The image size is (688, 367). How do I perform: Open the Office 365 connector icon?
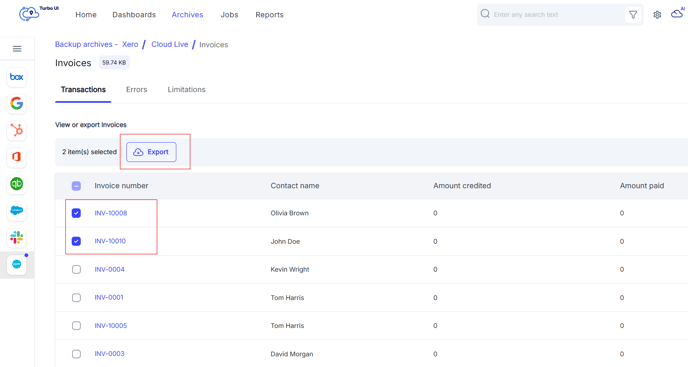pos(17,157)
